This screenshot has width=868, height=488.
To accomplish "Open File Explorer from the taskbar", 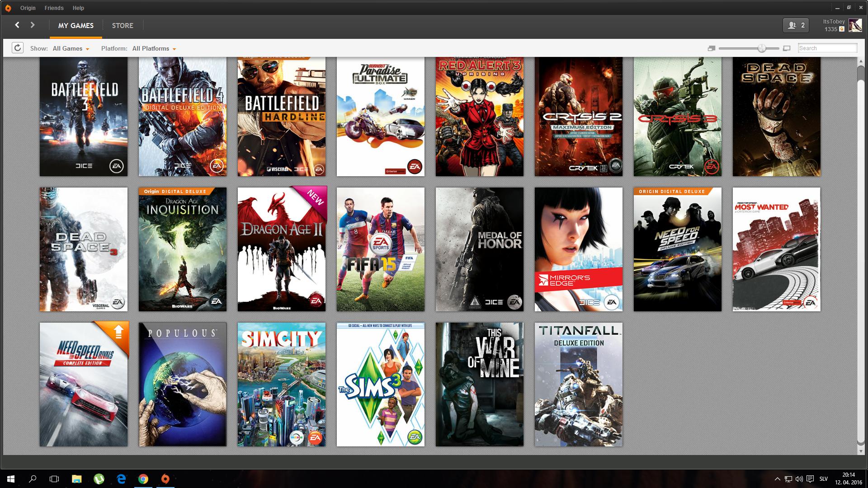I will point(76,479).
